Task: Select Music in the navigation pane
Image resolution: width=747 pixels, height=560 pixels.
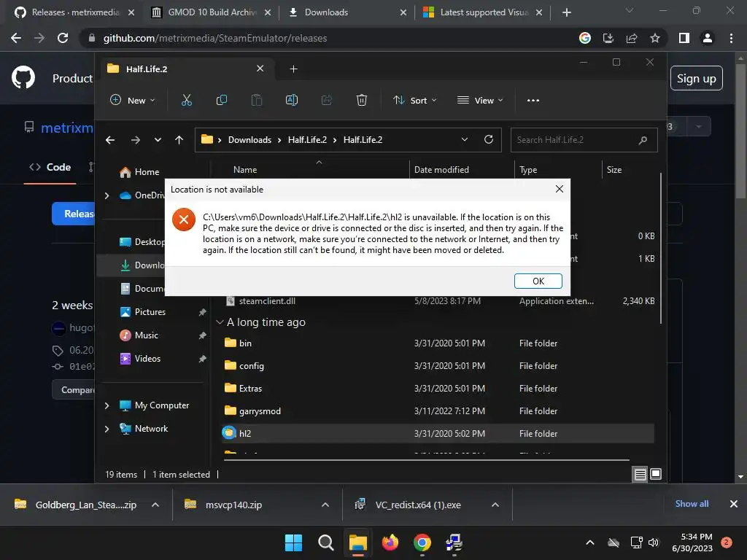Action: point(146,335)
